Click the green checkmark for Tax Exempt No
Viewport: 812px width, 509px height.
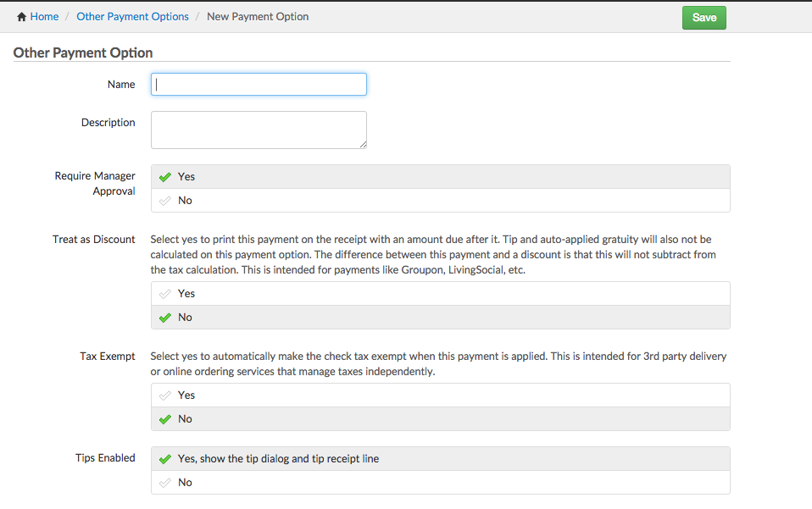point(165,418)
